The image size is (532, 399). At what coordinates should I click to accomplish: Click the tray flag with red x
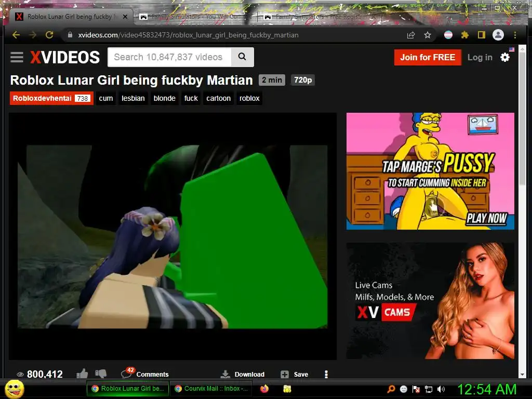[416, 389]
